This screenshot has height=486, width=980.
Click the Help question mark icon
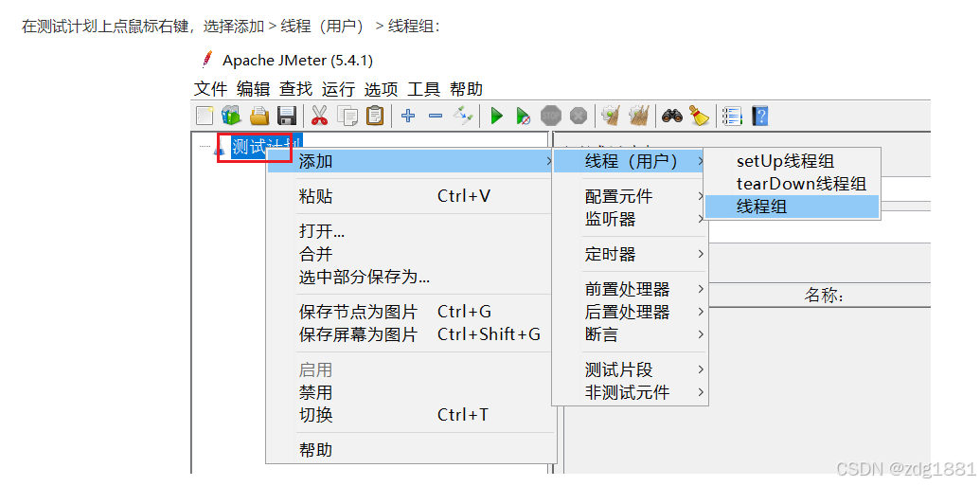coord(759,116)
